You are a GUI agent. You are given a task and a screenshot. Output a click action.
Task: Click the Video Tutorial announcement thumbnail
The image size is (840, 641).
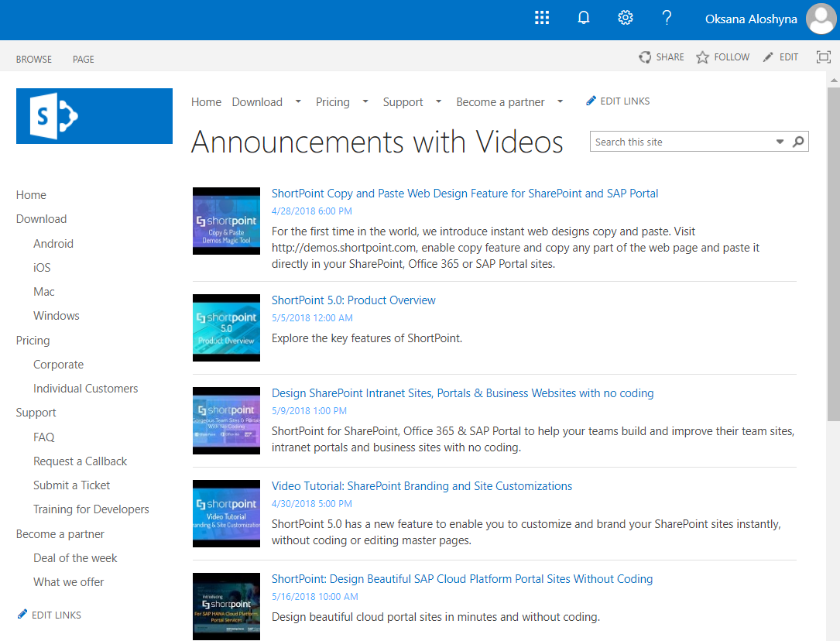[226, 513]
